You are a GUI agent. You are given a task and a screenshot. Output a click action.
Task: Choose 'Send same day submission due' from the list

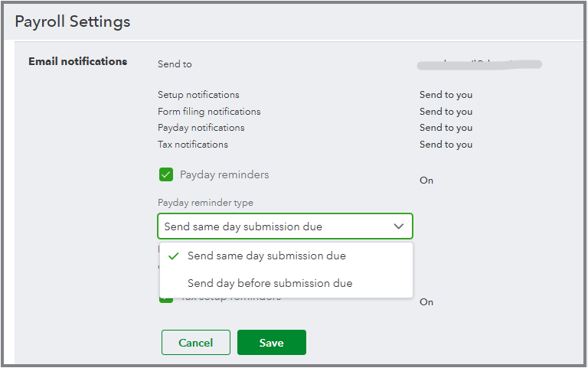click(266, 256)
